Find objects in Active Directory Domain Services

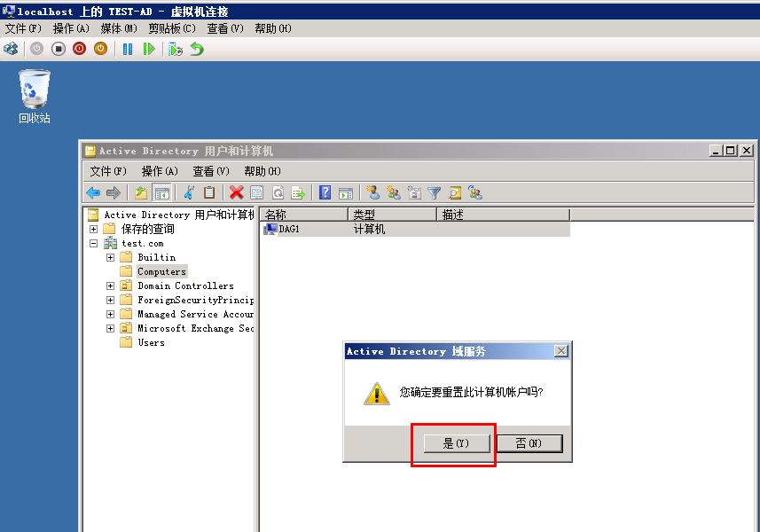[455, 192]
